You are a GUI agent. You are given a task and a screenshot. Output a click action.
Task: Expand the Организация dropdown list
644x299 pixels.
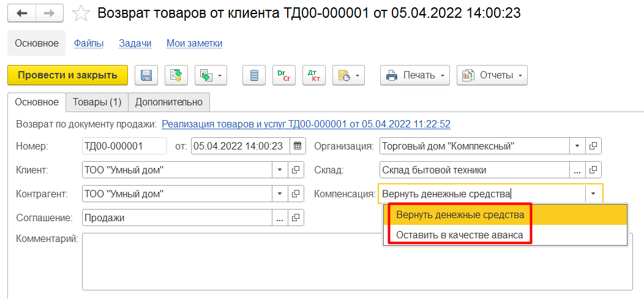pyautogui.click(x=577, y=146)
